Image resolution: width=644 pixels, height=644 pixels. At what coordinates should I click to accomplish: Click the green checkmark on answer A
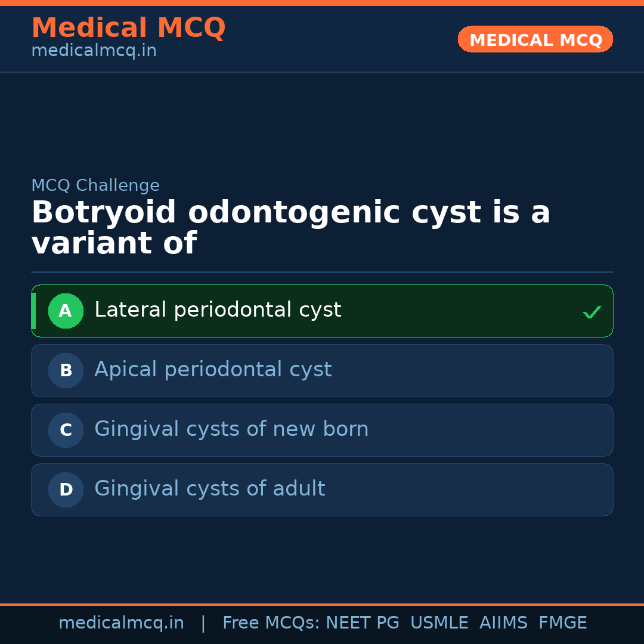click(x=592, y=312)
